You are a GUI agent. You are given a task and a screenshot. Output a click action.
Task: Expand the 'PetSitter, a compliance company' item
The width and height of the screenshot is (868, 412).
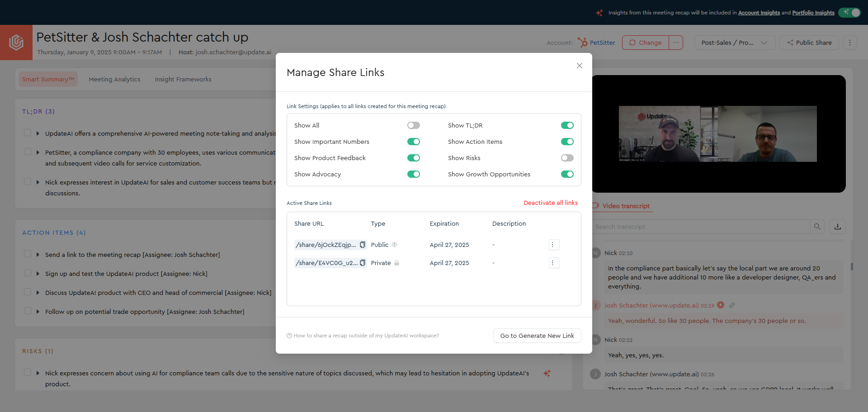click(38, 152)
